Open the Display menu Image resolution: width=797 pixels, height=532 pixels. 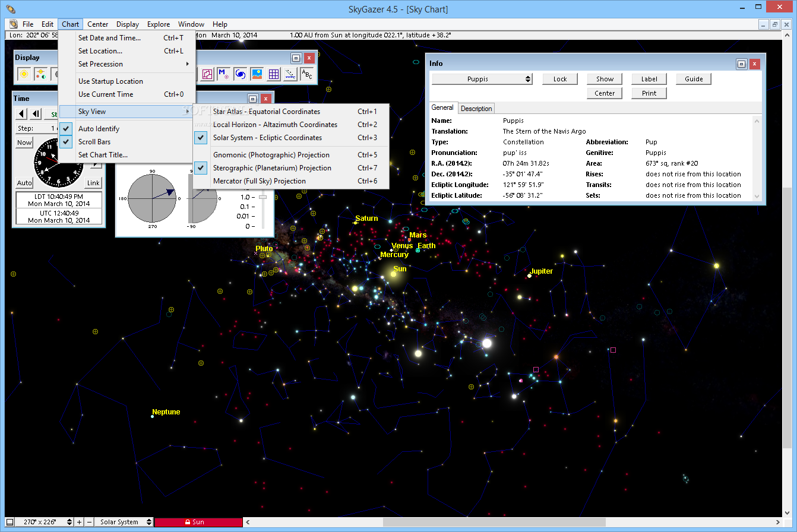pyautogui.click(x=128, y=24)
